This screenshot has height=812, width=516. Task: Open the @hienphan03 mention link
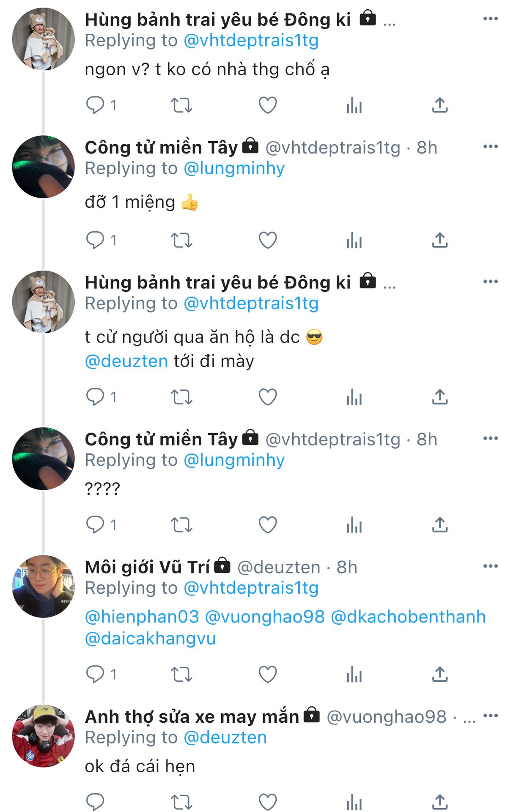coord(142,617)
